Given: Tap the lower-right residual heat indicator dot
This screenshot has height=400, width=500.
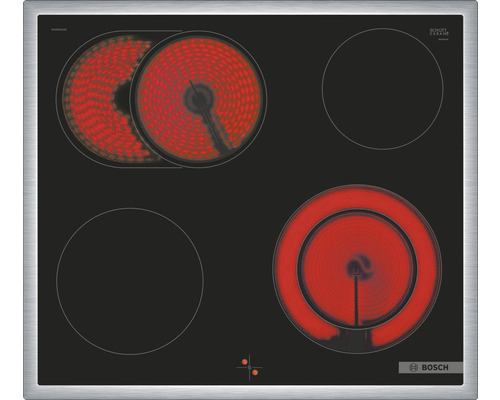Looking at the screenshot, I should click(255, 373).
